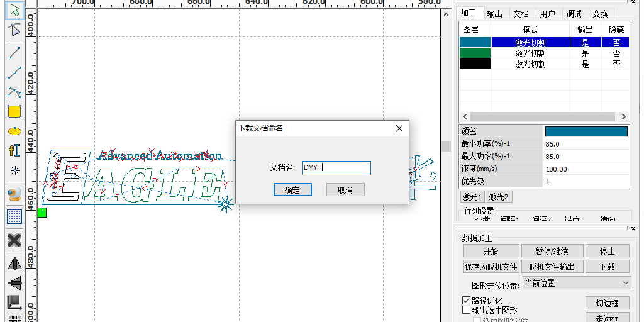Select the 激光2 tab
Screen dimensions: 644x322
499,197
